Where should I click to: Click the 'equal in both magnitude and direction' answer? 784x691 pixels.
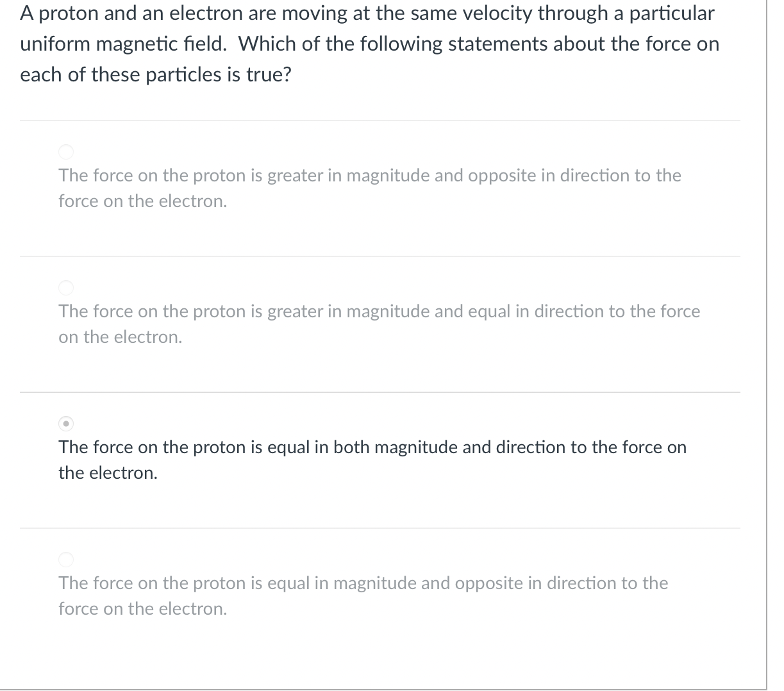pos(372,460)
